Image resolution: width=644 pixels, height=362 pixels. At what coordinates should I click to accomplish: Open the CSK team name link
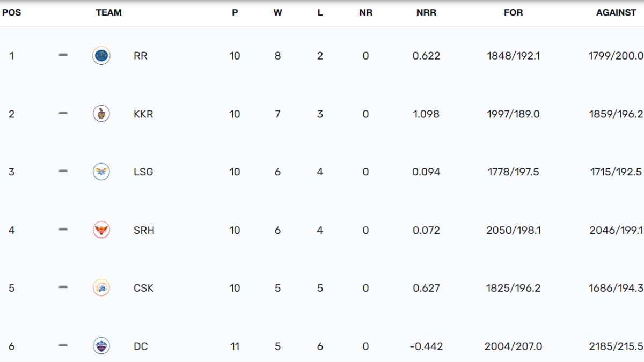click(x=143, y=288)
